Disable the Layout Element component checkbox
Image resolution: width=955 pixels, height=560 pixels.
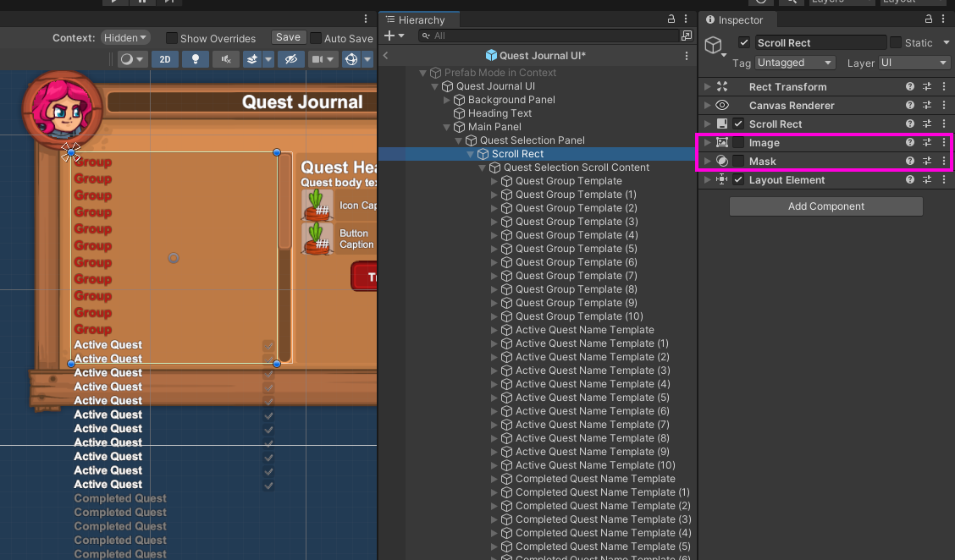tap(738, 179)
